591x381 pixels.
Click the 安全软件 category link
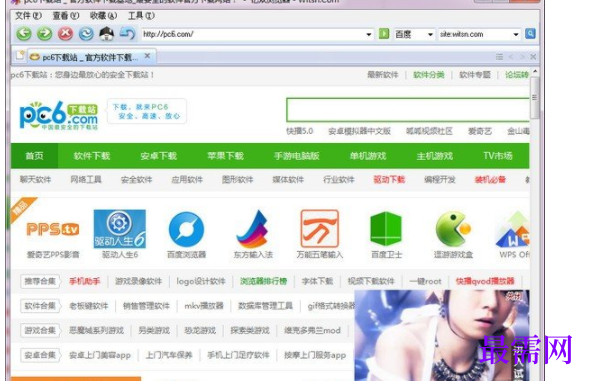(136, 179)
